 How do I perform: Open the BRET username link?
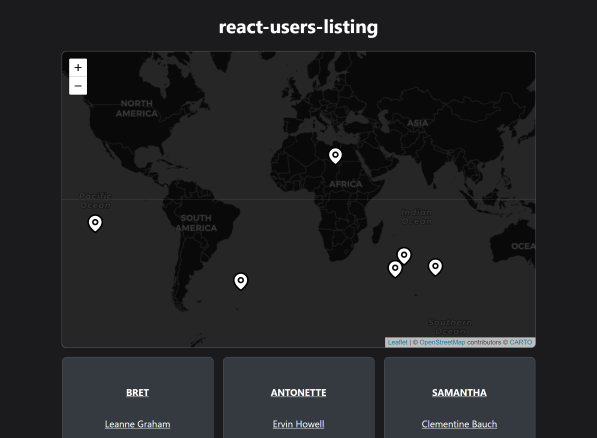pyautogui.click(x=137, y=393)
